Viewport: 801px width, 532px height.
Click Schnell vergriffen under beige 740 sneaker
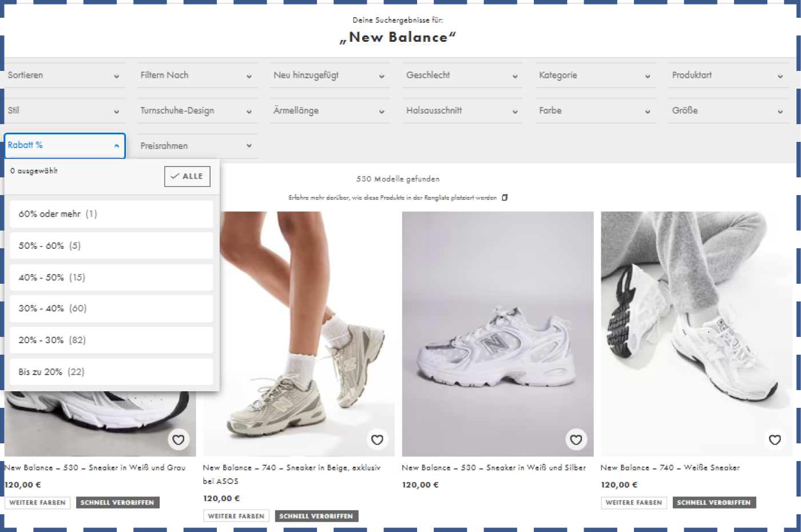tap(316, 516)
